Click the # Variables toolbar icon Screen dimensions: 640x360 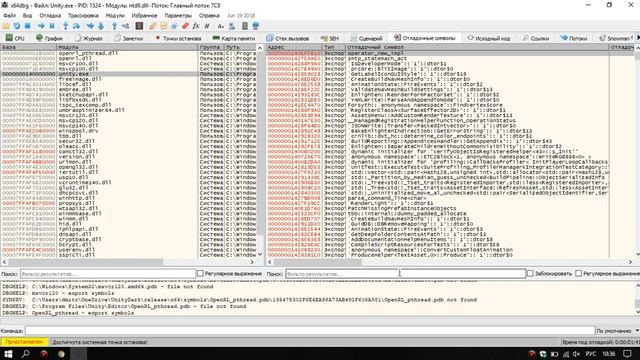pyautogui.click(x=207, y=26)
